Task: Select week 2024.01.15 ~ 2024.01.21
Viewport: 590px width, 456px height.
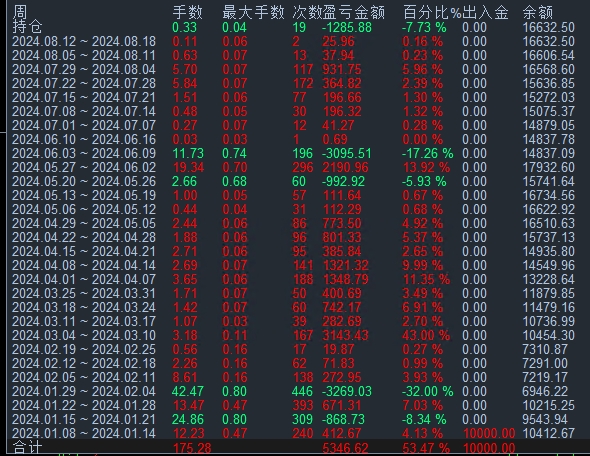Action: click(84, 419)
